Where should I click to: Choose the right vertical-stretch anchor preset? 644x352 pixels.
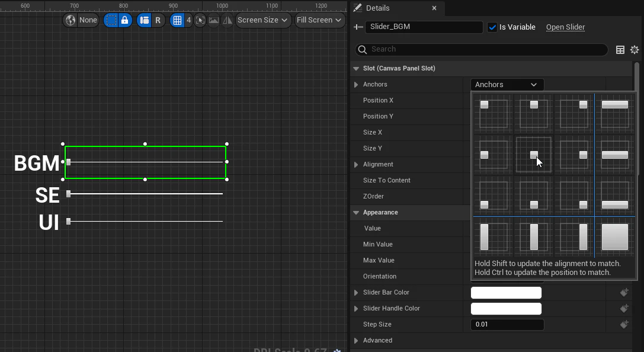tap(573, 237)
